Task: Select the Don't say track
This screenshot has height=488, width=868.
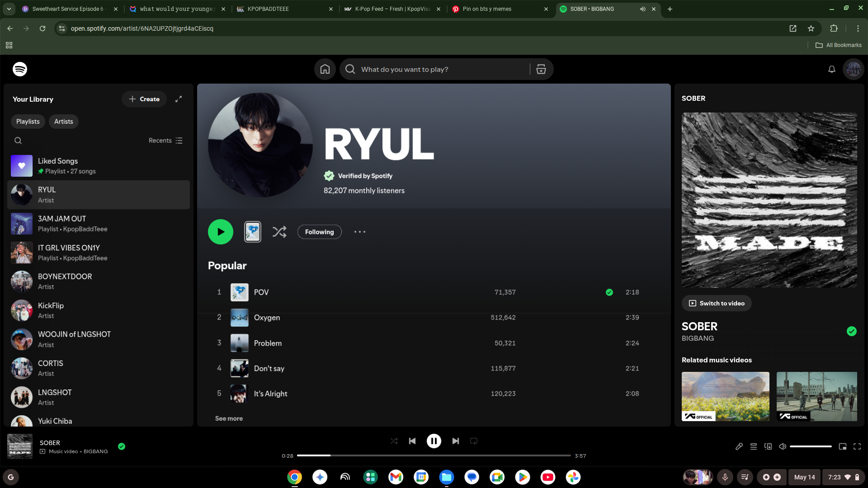Action: point(434,368)
